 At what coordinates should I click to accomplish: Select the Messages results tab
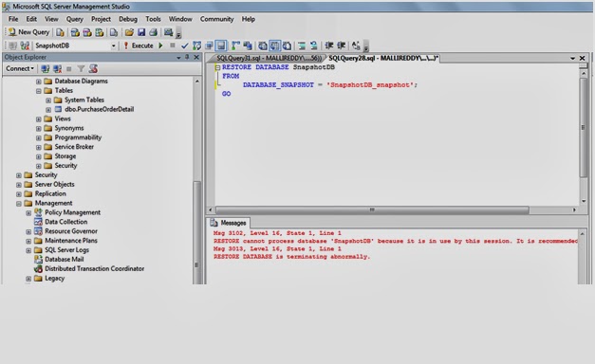(x=230, y=223)
